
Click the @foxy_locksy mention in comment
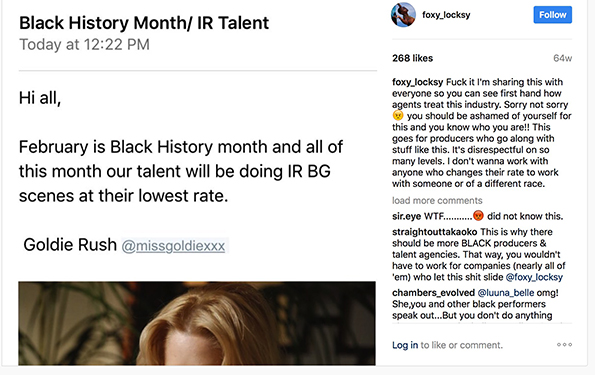pos(534,277)
